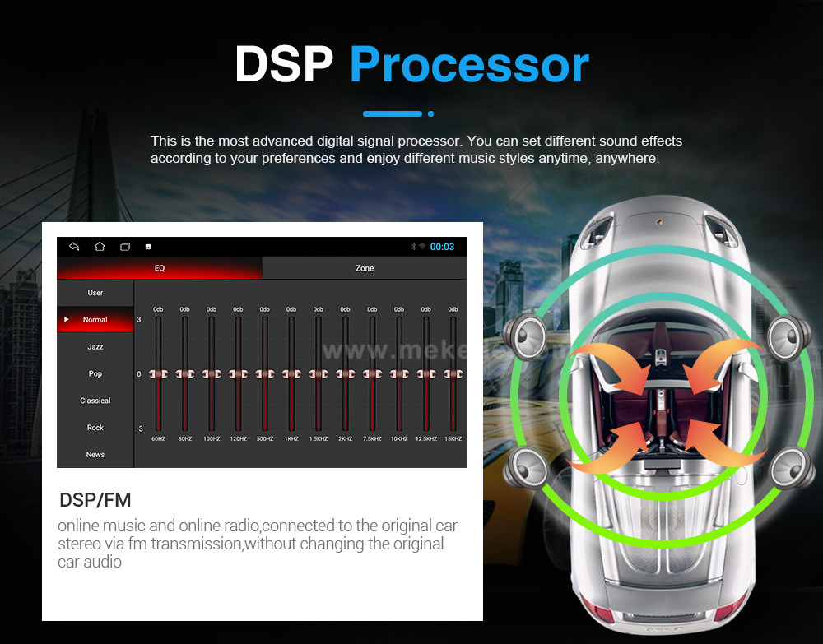Pick the News preset
823x644 pixels.
95,455
